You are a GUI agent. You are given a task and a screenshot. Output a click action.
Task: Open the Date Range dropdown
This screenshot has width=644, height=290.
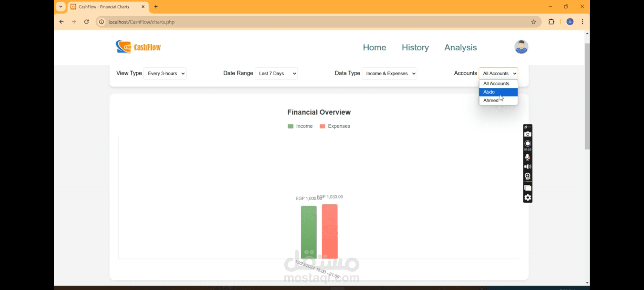[277, 73]
